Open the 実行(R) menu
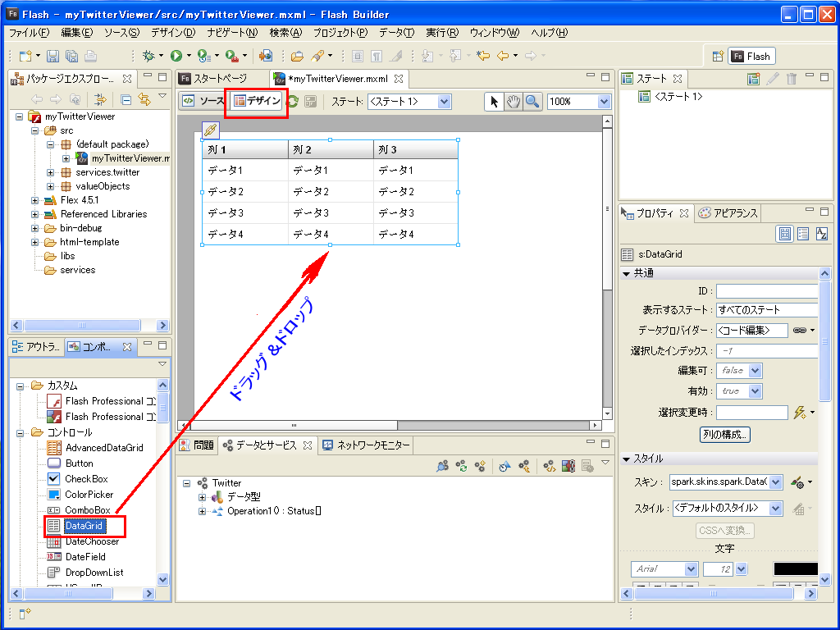Image resolution: width=840 pixels, height=630 pixels. (x=442, y=33)
